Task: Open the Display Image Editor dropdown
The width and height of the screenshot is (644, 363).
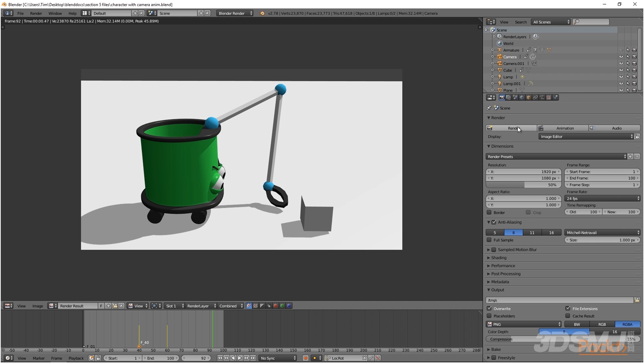Action: coord(586,137)
